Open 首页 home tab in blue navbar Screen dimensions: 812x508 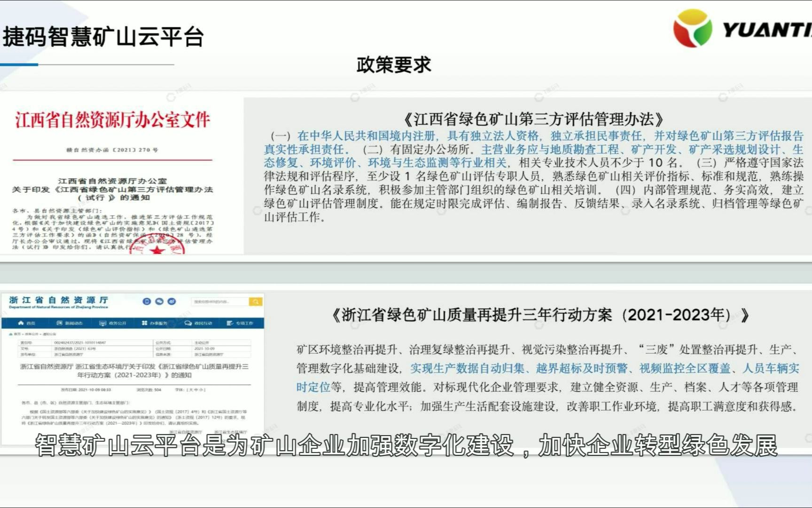pyautogui.click(x=27, y=323)
